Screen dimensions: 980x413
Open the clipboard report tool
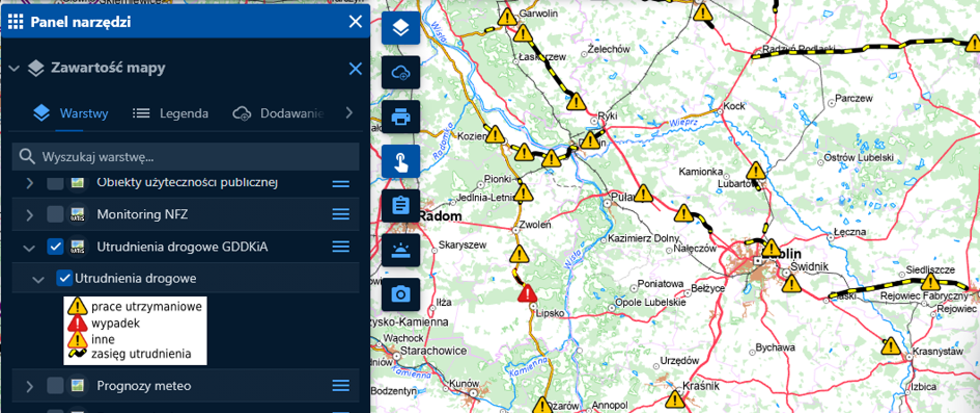[401, 206]
